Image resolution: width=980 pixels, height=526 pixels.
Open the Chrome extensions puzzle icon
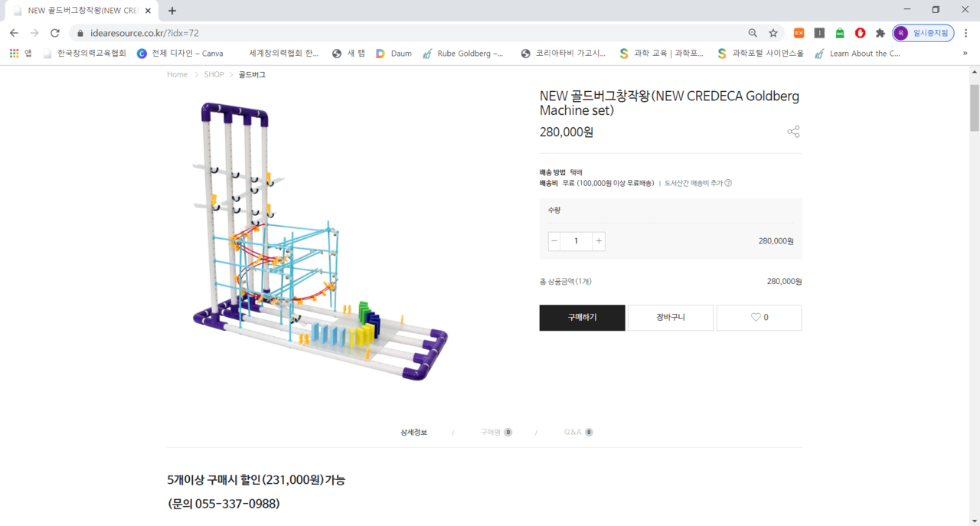coord(880,33)
